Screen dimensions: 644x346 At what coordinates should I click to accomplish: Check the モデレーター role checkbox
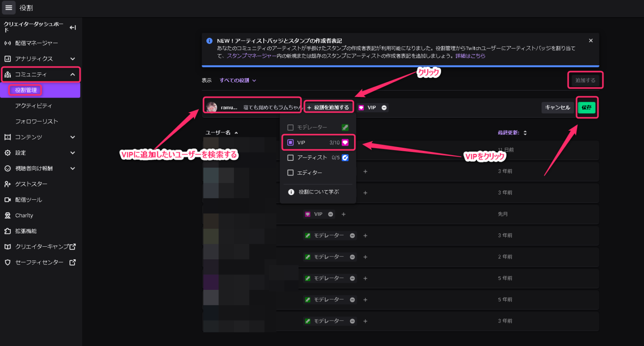click(x=290, y=127)
